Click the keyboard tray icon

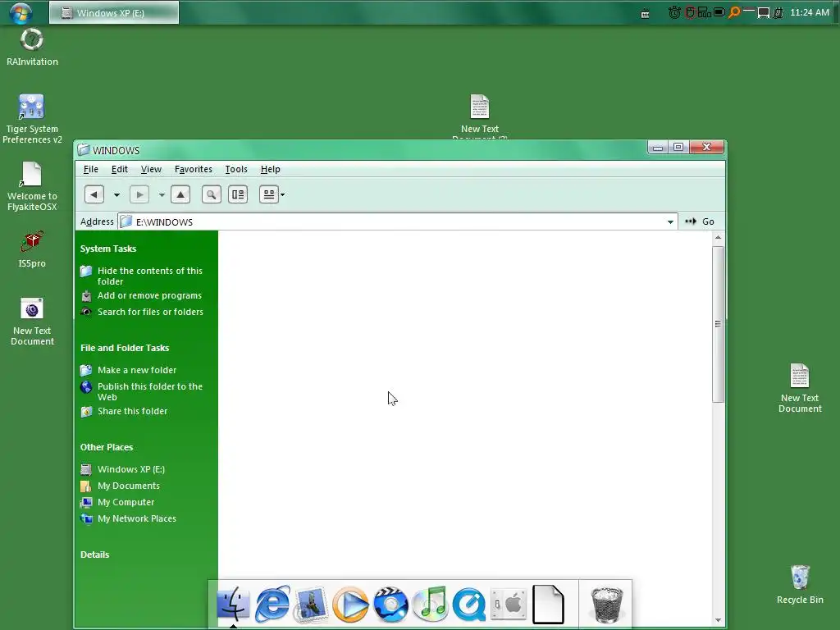[646, 14]
